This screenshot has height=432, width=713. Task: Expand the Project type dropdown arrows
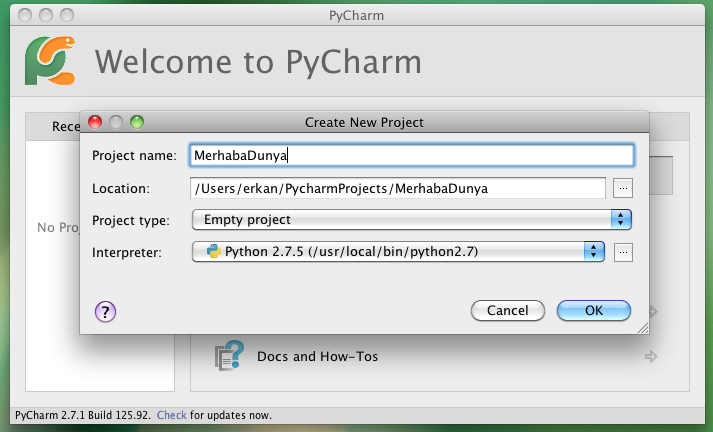click(621, 220)
